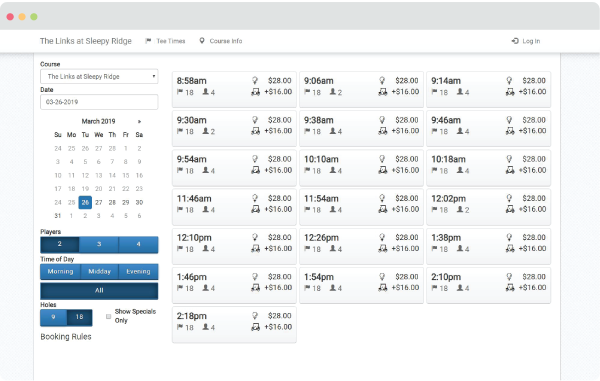This screenshot has width=600, height=381.
Task: Click the golf cart icon on the 8:58am card
Action: coord(256,92)
